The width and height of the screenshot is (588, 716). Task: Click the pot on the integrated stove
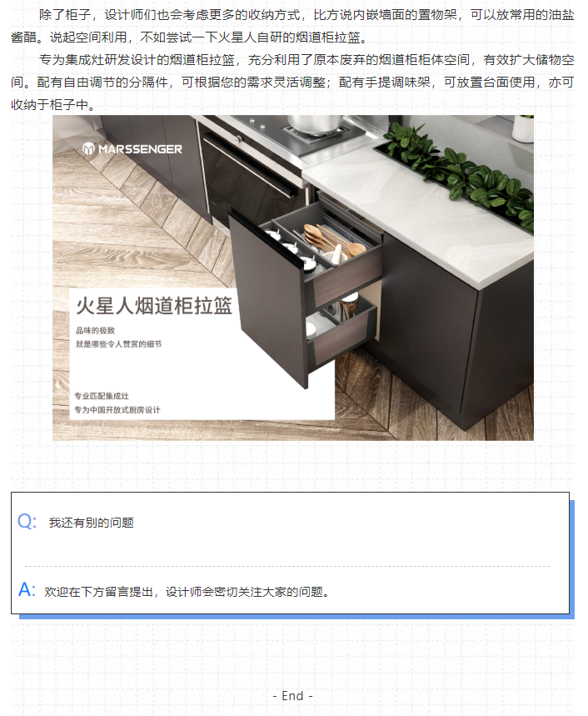(316, 123)
